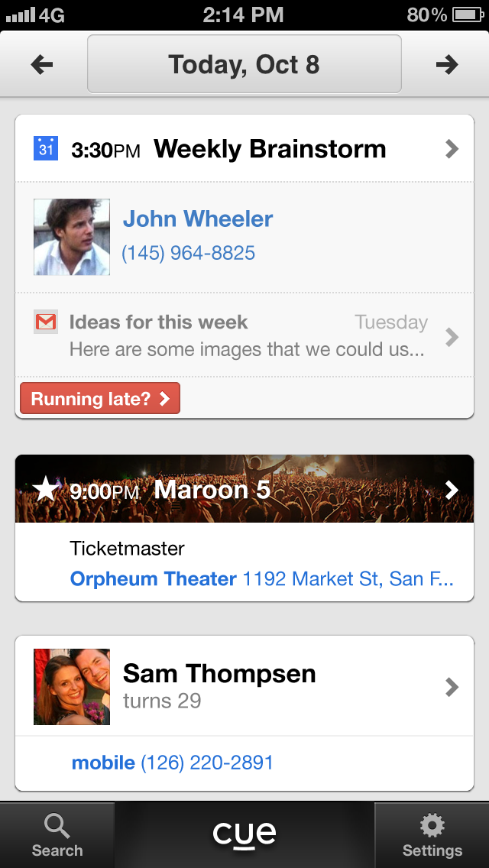Open Search via the magnifier icon

coord(57,826)
